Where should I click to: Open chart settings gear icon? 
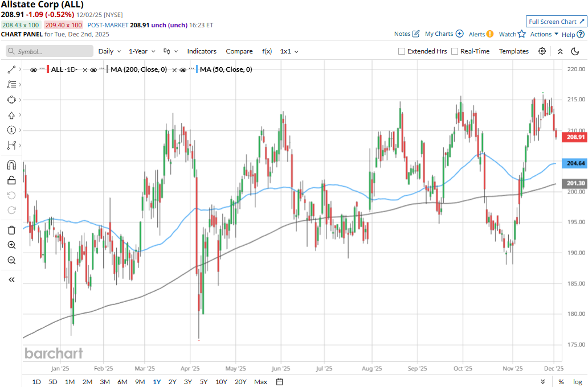click(x=542, y=51)
